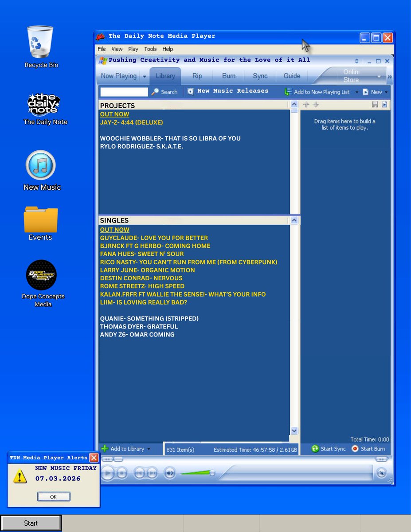
Task: Select RYLO RODRIGUEZ- S.K.A.T.E. project
Action: (141, 146)
